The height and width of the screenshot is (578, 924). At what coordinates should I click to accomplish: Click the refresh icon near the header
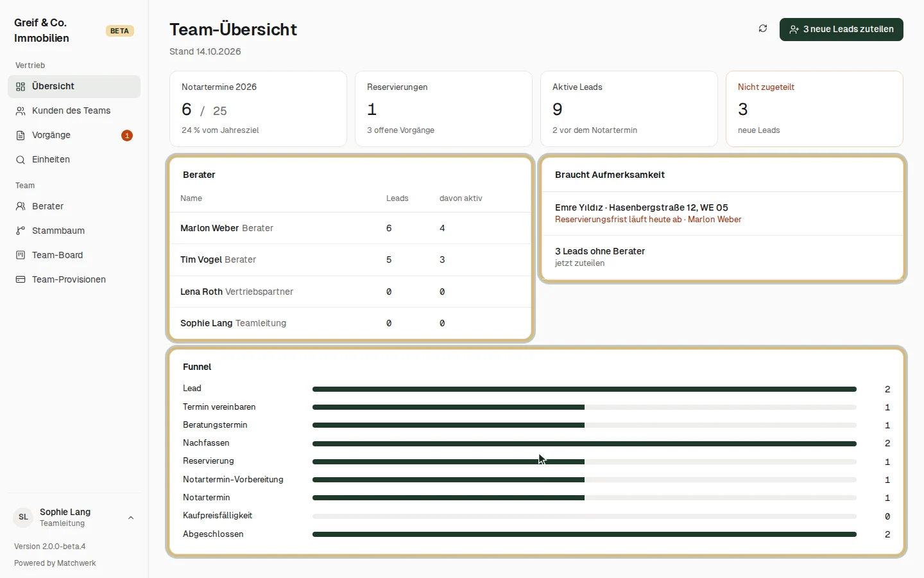(763, 29)
